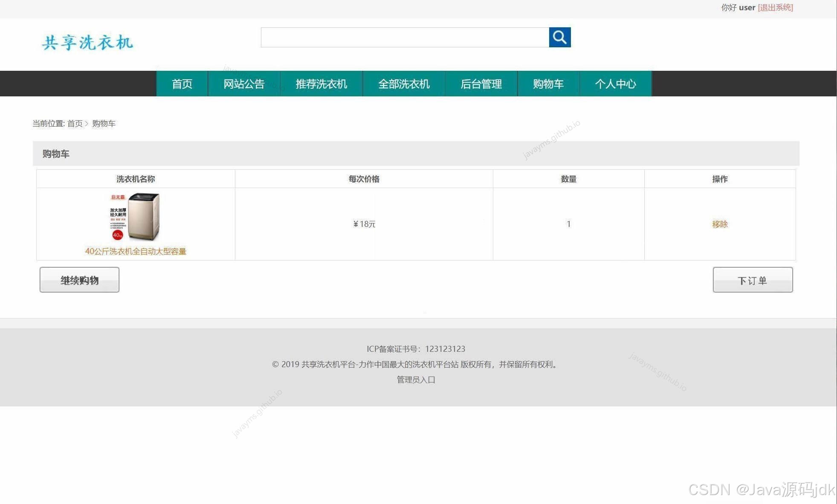This screenshot has height=504, width=837.
Task: Open the 后台管理 section
Action: [481, 84]
